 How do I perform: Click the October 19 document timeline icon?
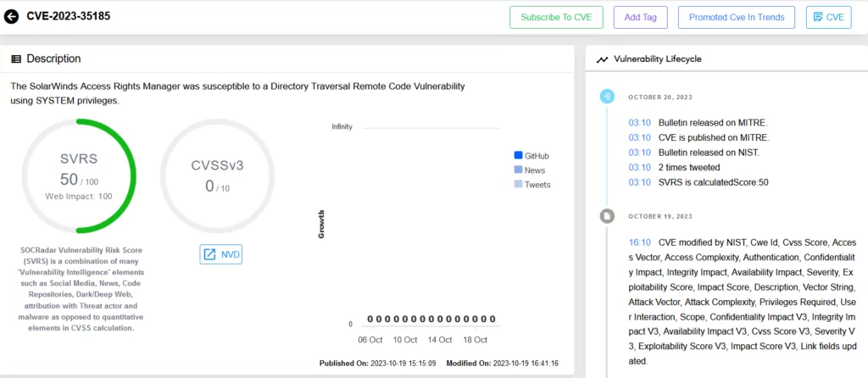pyautogui.click(x=607, y=216)
